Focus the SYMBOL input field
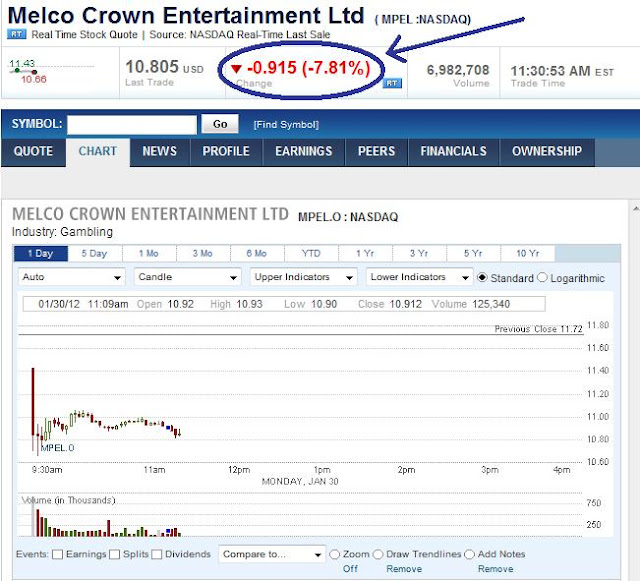Screen dimensions: 640x581 132,125
